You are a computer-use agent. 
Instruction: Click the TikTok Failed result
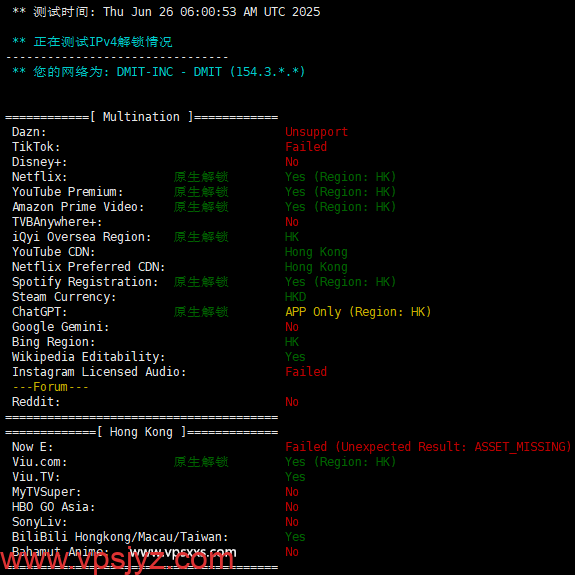point(306,147)
